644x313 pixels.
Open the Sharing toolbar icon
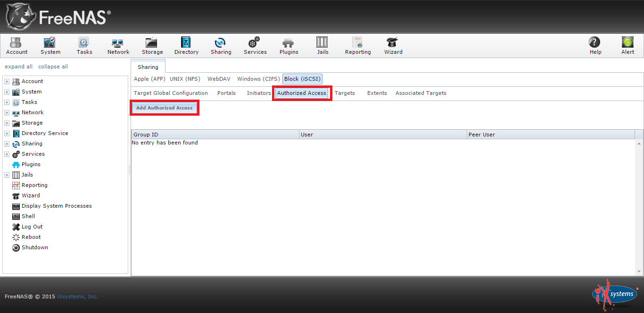click(x=221, y=46)
